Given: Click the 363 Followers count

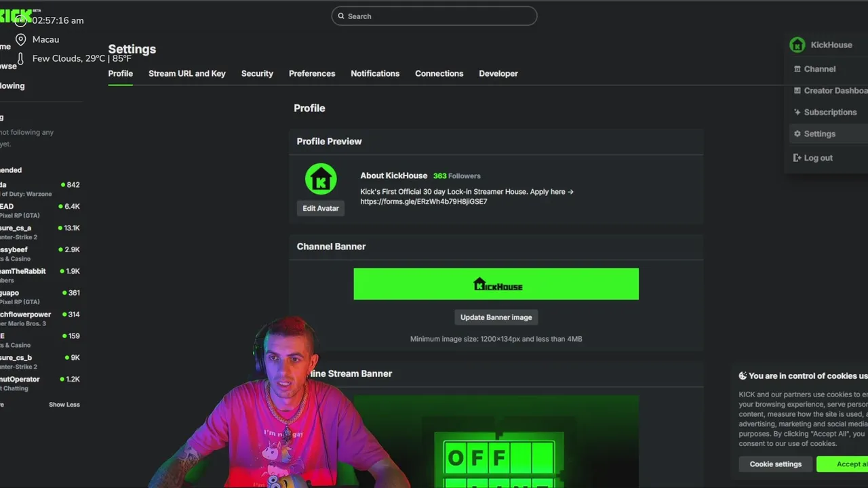Looking at the screenshot, I should 456,176.
